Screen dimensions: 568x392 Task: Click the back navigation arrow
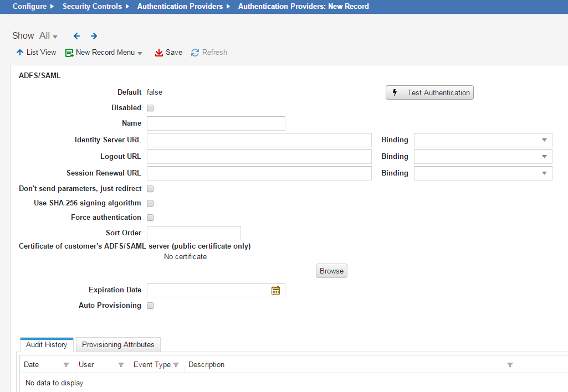(76, 35)
